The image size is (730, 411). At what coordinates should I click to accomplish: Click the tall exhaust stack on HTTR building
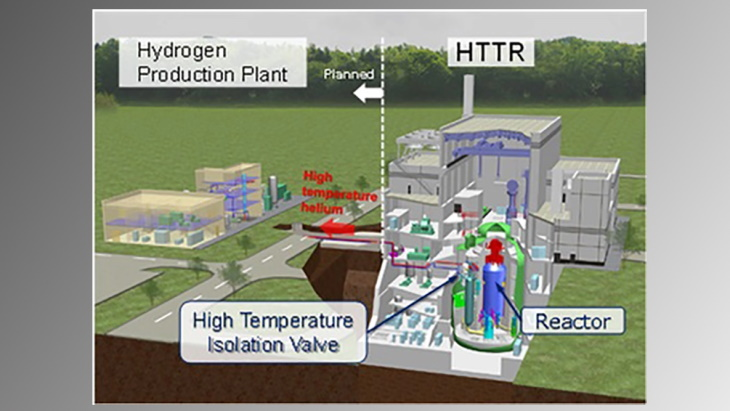(467, 97)
